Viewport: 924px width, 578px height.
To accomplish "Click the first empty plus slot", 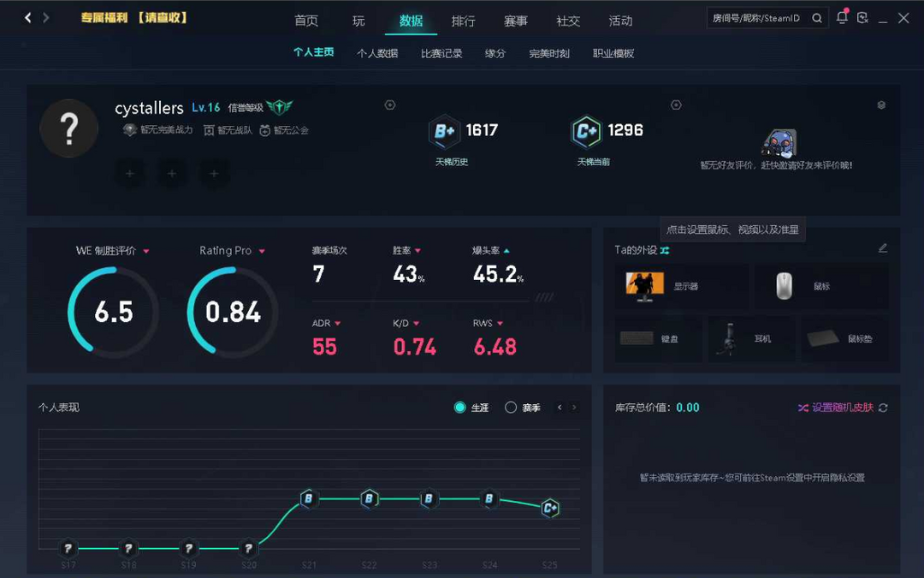I will pos(130,173).
